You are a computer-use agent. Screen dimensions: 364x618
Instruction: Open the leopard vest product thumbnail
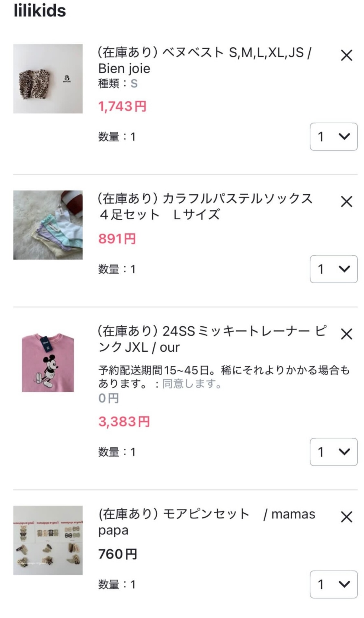(x=48, y=79)
